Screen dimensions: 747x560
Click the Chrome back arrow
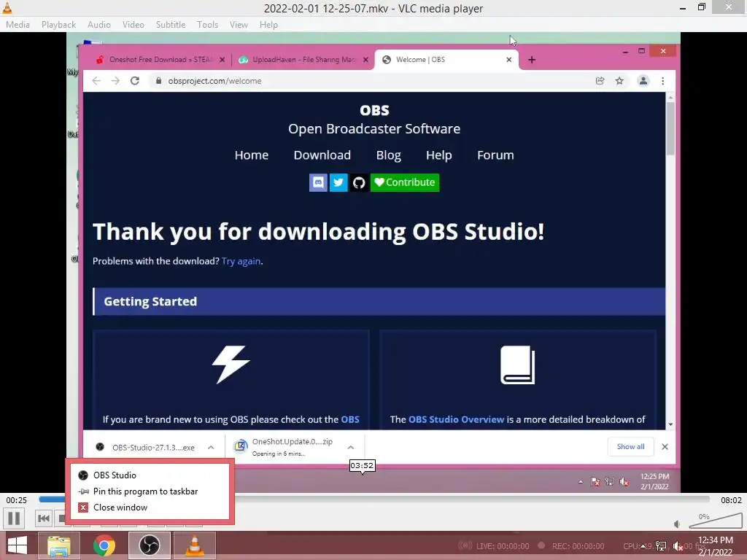click(96, 81)
